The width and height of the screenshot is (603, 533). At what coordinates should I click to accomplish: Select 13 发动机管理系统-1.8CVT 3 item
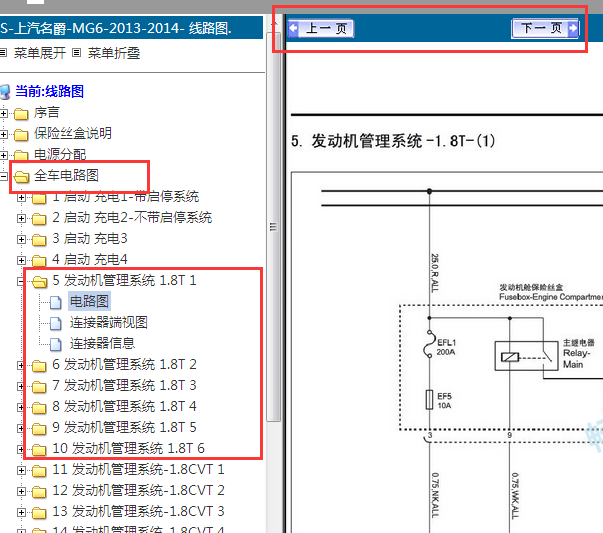(x=138, y=511)
